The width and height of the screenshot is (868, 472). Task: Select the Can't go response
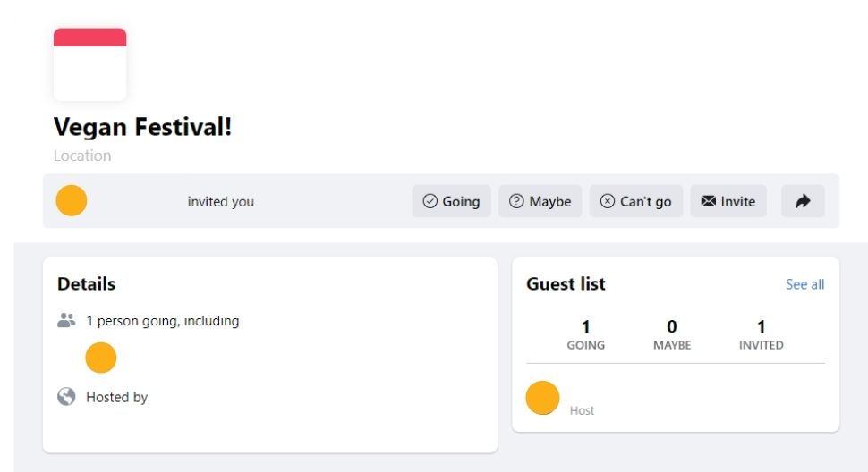point(635,201)
